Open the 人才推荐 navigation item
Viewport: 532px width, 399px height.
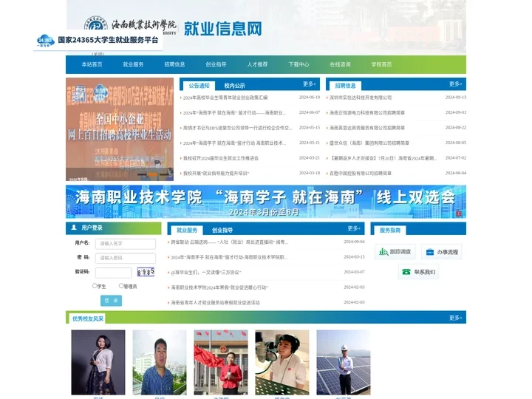257,64
